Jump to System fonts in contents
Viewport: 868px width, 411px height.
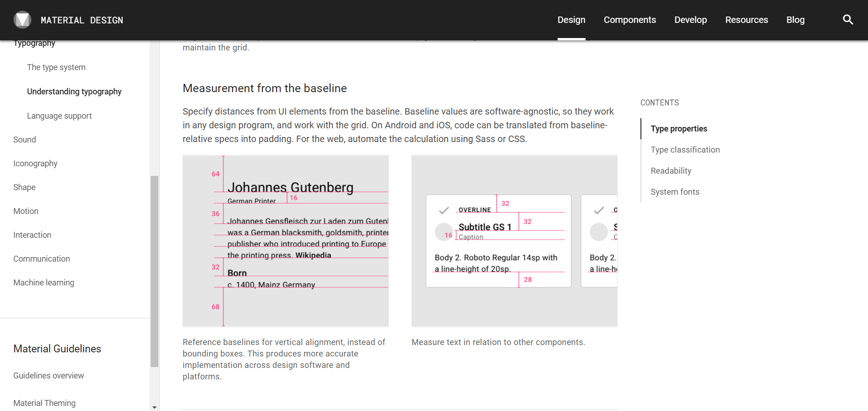(x=675, y=192)
